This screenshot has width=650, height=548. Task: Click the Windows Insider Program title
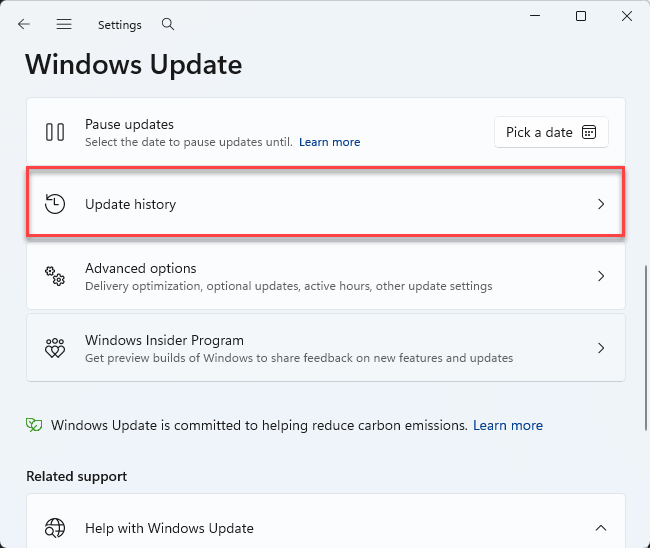pos(164,340)
